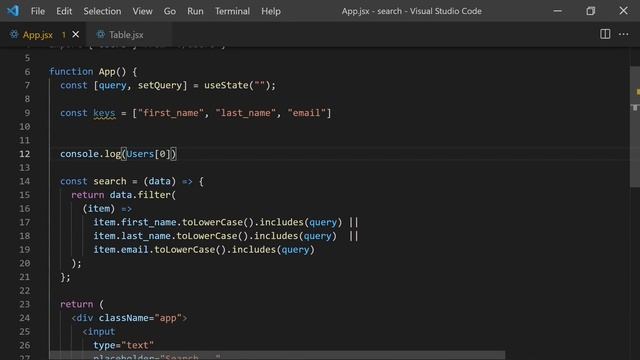640x360 pixels.
Task: Click the "email" string on line 9
Action: coord(307,113)
